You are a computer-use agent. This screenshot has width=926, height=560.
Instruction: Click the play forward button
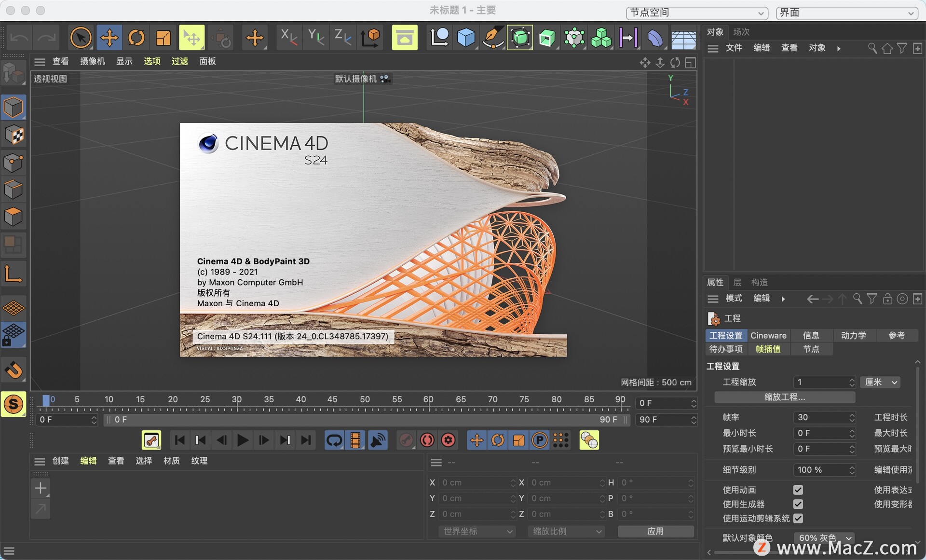pos(243,440)
